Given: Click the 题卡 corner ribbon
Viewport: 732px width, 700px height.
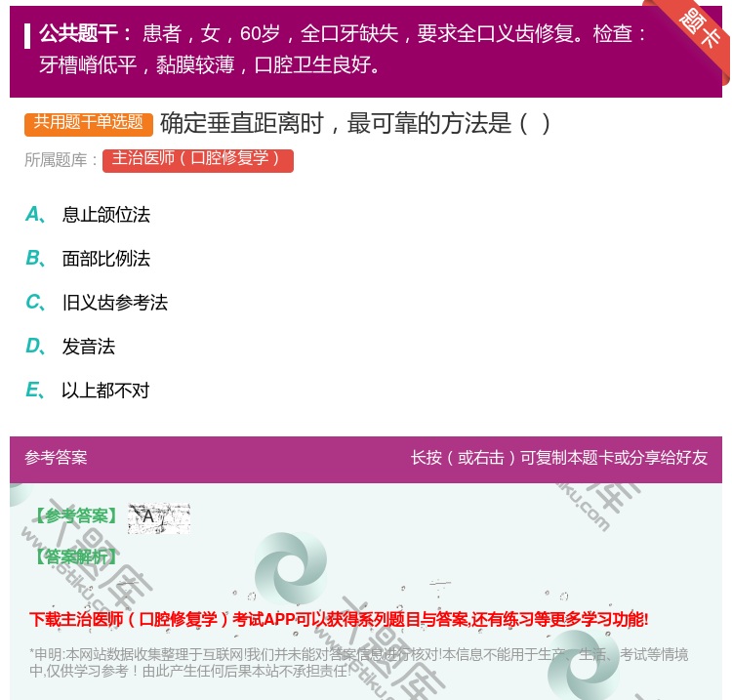Looking at the screenshot, I should pyautogui.click(x=699, y=30).
